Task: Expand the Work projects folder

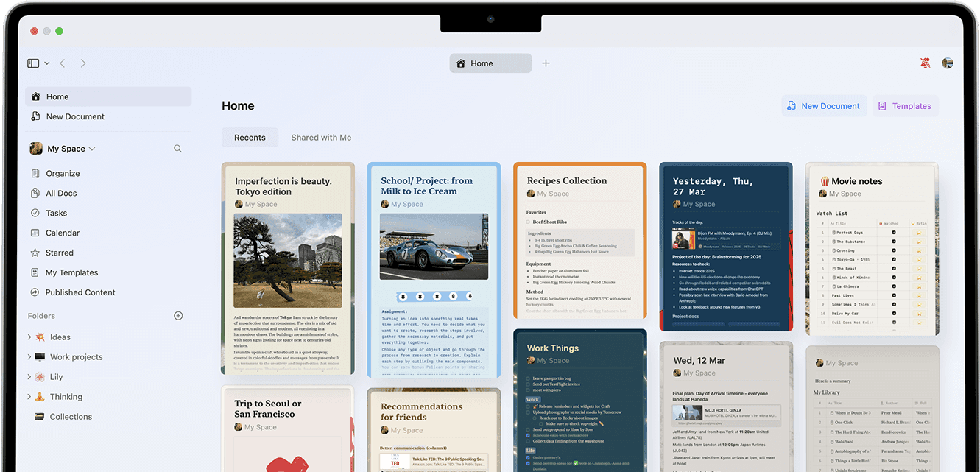Action: pos(29,357)
